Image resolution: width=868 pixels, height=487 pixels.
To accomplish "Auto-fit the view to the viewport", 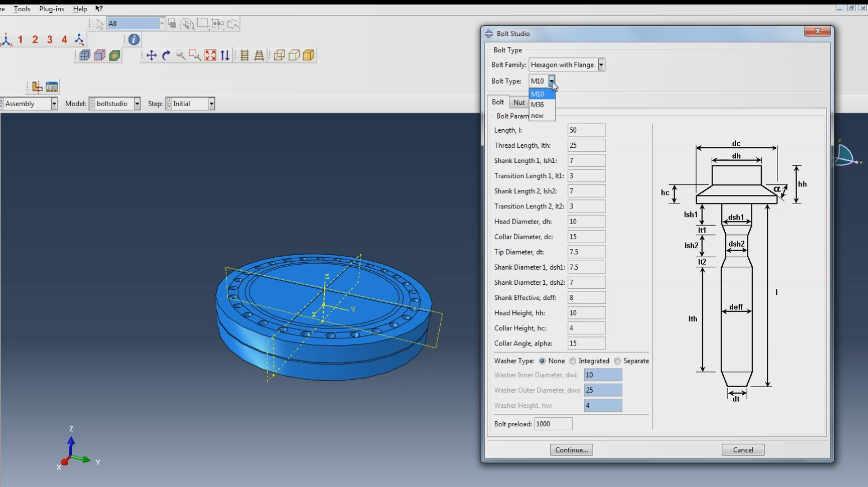I will pyautogui.click(x=209, y=54).
